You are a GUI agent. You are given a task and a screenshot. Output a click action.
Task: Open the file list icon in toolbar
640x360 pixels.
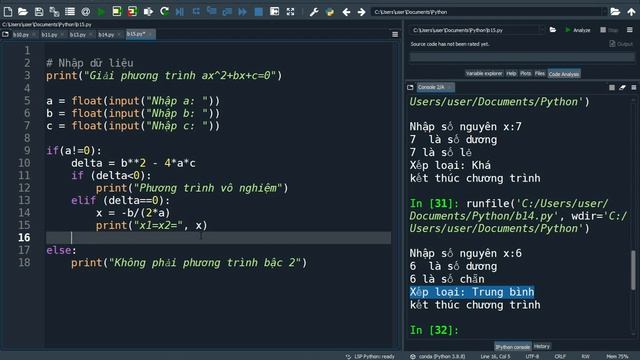70,12
